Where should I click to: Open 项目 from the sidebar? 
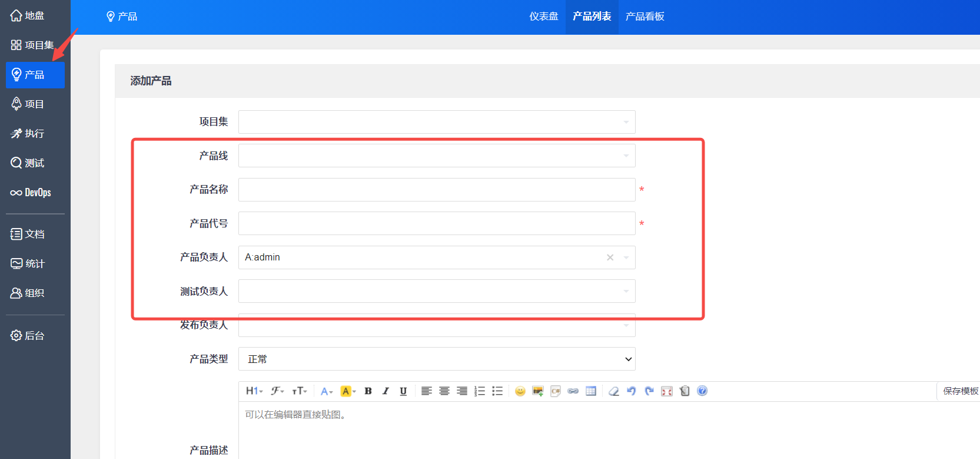pyautogui.click(x=28, y=104)
